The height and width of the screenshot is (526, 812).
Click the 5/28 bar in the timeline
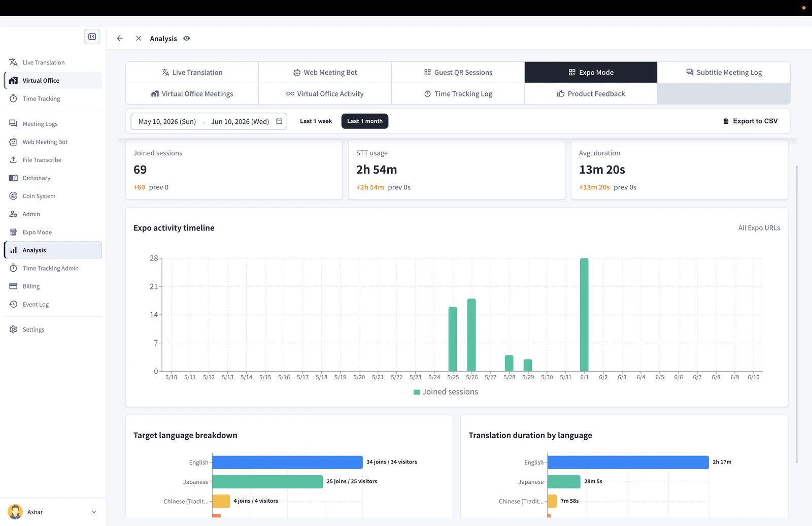click(x=509, y=363)
